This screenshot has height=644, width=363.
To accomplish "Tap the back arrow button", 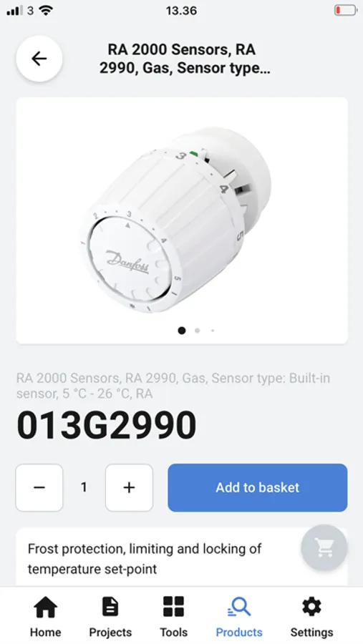I will point(39,59).
